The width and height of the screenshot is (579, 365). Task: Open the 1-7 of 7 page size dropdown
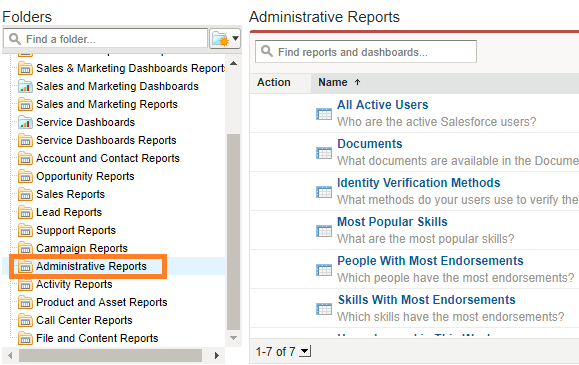pos(305,351)
